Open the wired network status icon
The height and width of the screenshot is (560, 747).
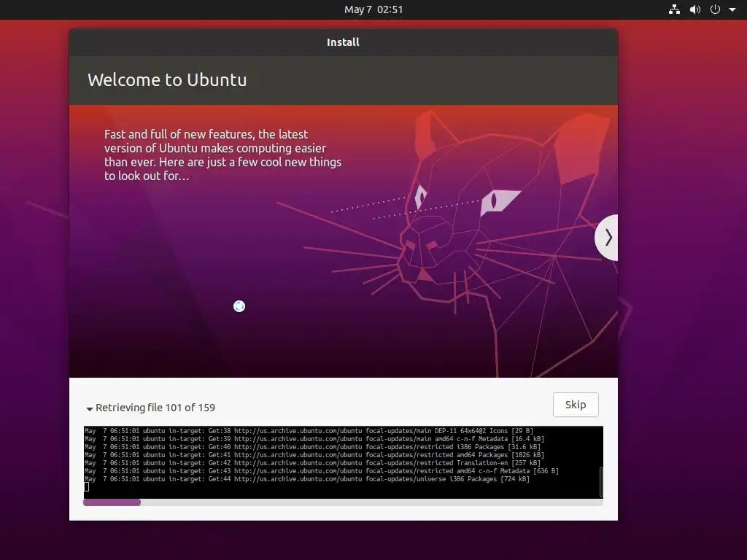coord(674,9)
